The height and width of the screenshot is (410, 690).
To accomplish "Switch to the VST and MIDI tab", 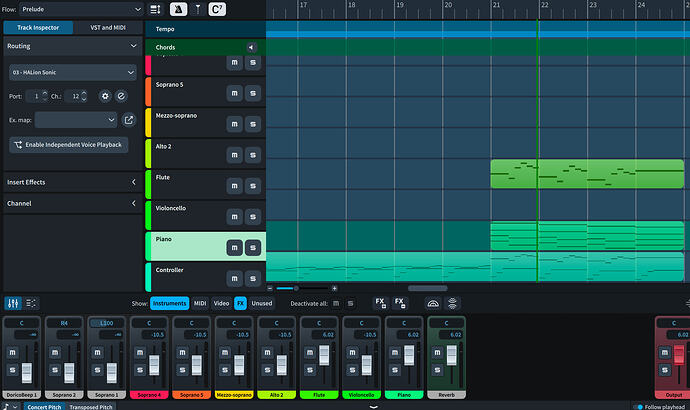I will tap(108, 27).
